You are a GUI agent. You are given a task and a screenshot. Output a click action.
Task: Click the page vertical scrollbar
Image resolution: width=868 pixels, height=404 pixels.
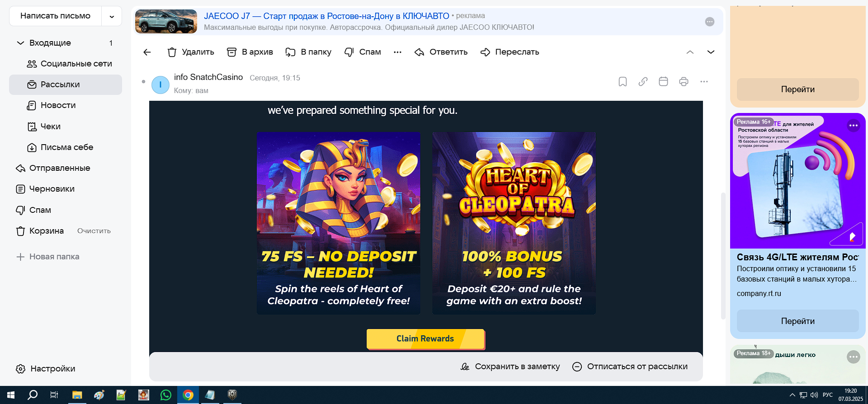723,256
